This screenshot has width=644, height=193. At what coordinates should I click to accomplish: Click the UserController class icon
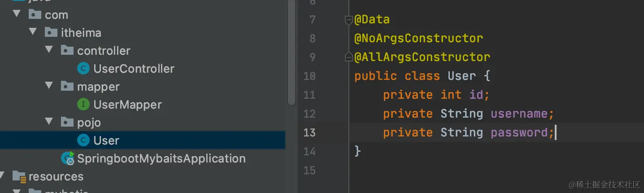pyautogui.click(x=83, y=69)
